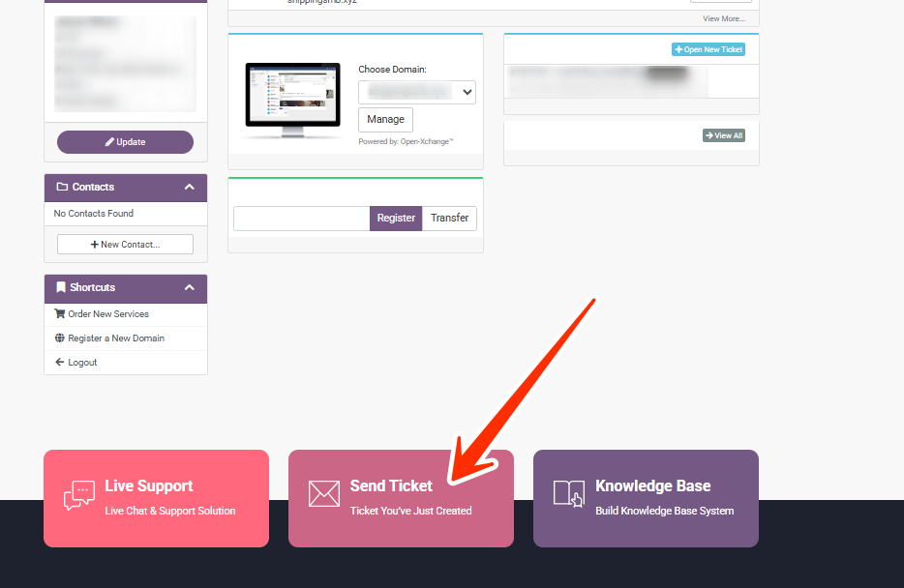Click the Logout arrow icon
904x588 pixels.
[x=60, y=363]
